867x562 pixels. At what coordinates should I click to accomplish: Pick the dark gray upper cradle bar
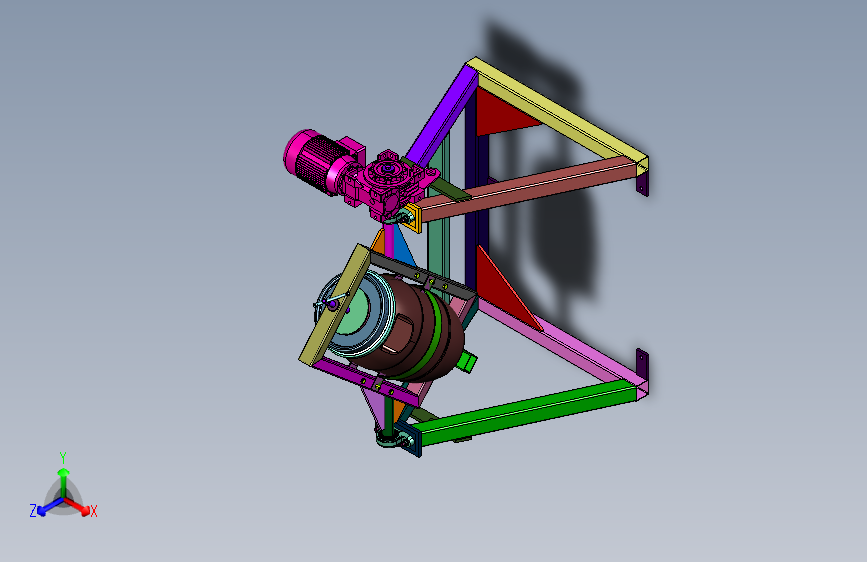[x=421, y=274]
